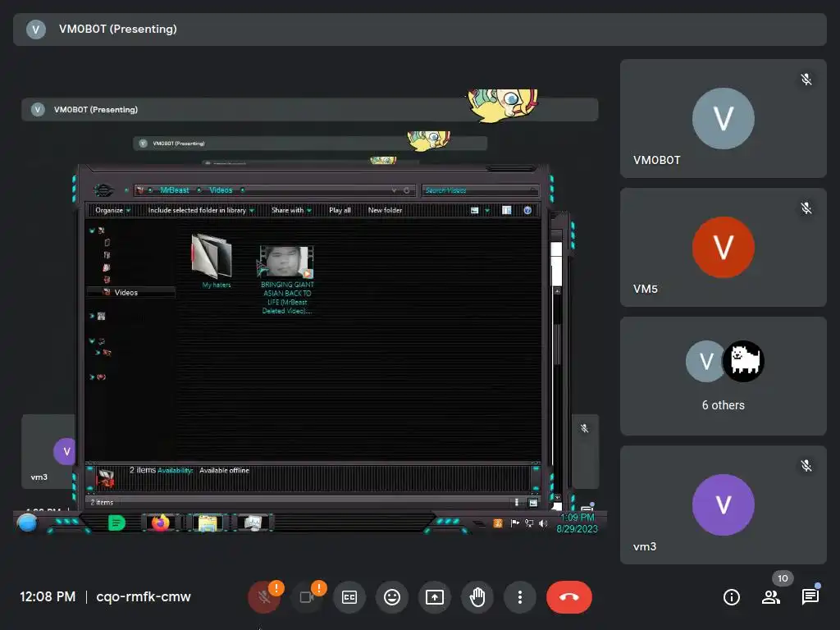Raise your hand

[477, 597]
